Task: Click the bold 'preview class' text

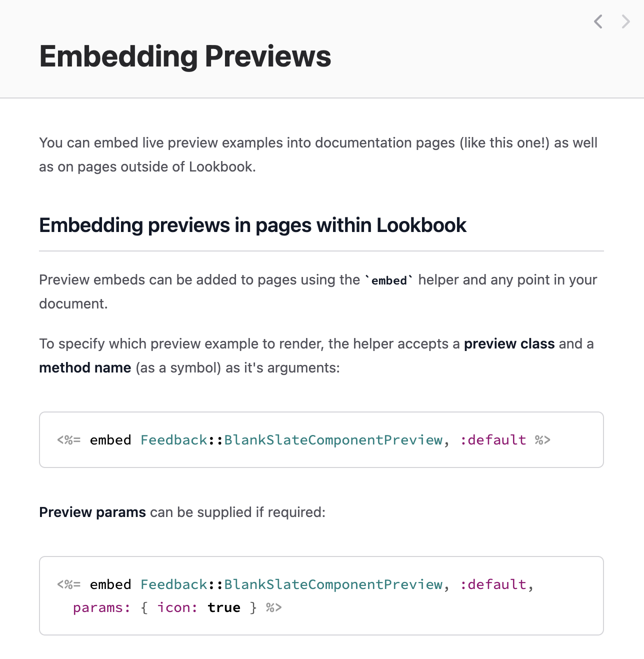Action: click(509, 344)
